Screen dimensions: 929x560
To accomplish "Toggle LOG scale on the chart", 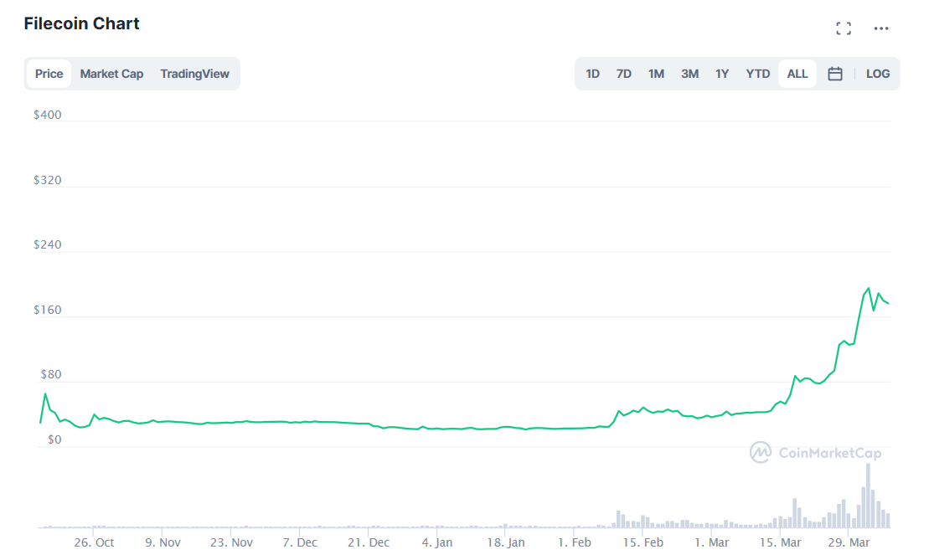I will [878, 74].
